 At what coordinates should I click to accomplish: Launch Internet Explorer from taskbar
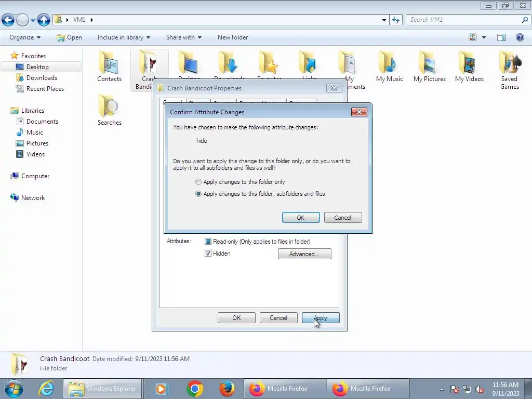46,389
